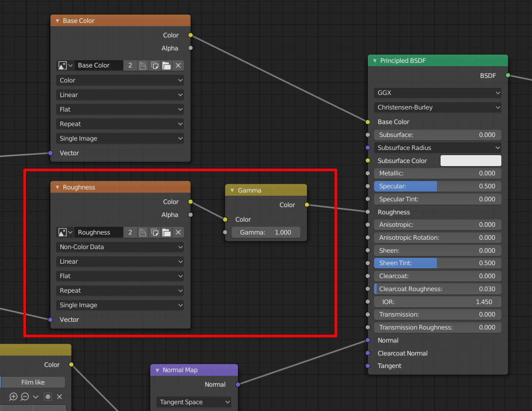This screenshot has width=532, height=411.
Task: Open Tangent Space dropdown in Normal Map
Action: (194, 402)
